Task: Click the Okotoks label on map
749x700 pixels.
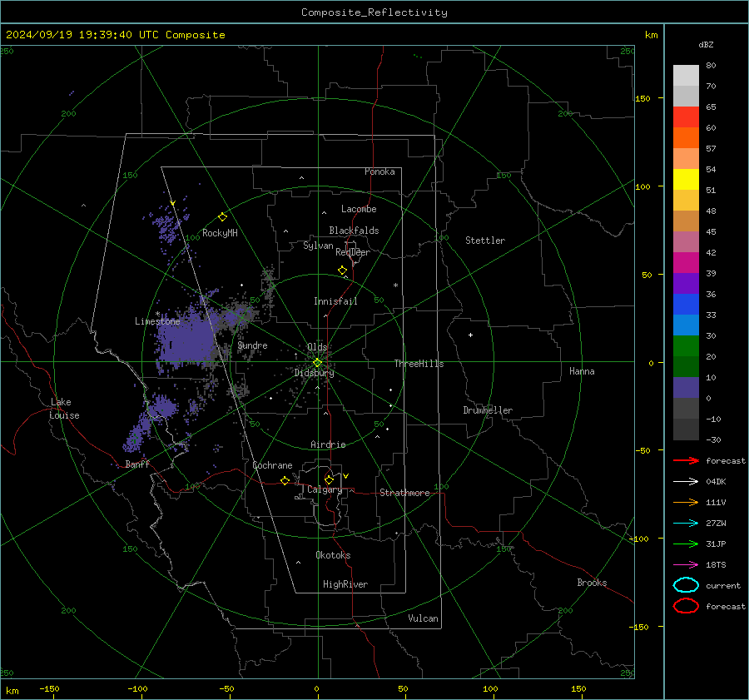Action: [333, 554]
